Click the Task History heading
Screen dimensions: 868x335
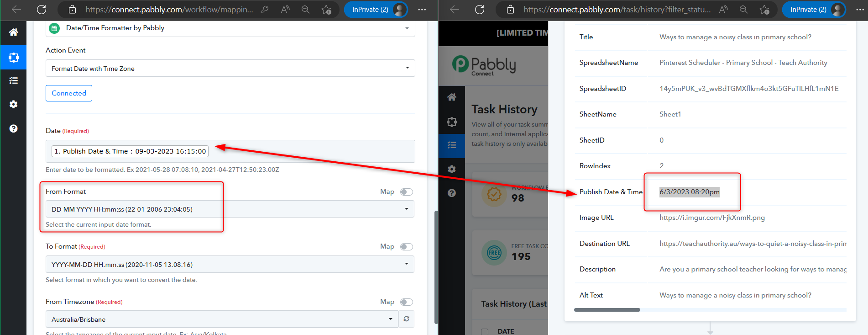(x=504, y=110)
